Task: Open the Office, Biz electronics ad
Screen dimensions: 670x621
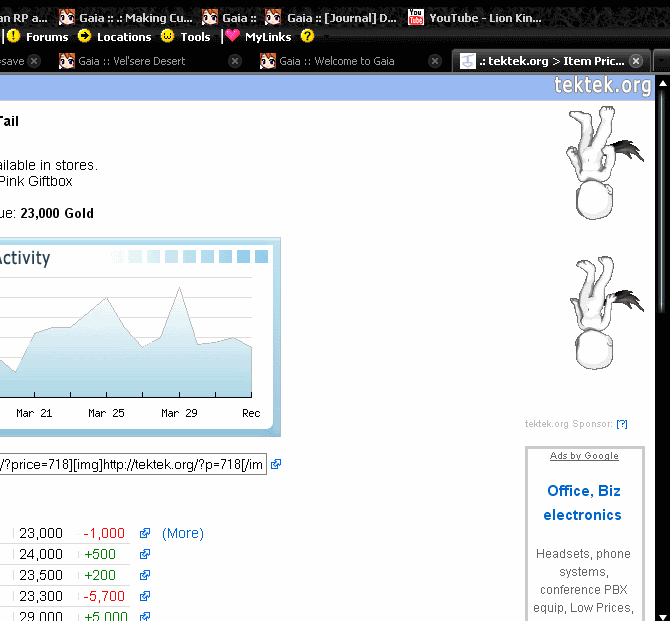Action: click(x=583, y=503)
